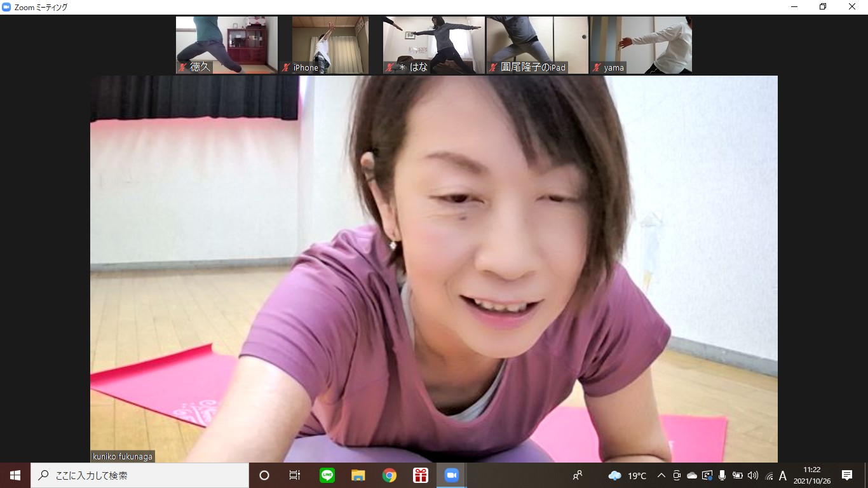
Task: Click the microphone tray icon
Action: click(722, 475)
